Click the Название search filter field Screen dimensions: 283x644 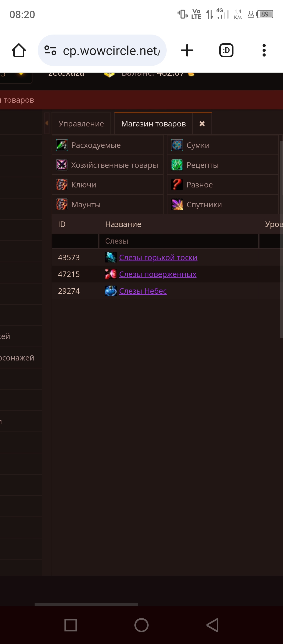[178, 241]
